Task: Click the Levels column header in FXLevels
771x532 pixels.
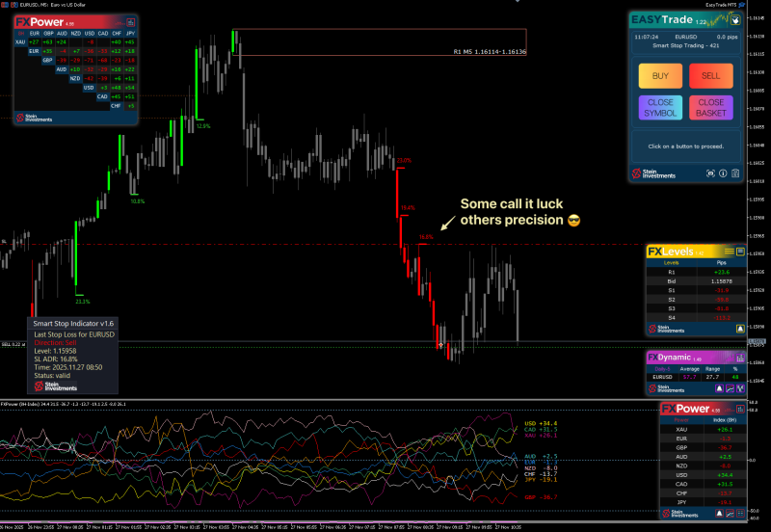Action: point(671,263)
